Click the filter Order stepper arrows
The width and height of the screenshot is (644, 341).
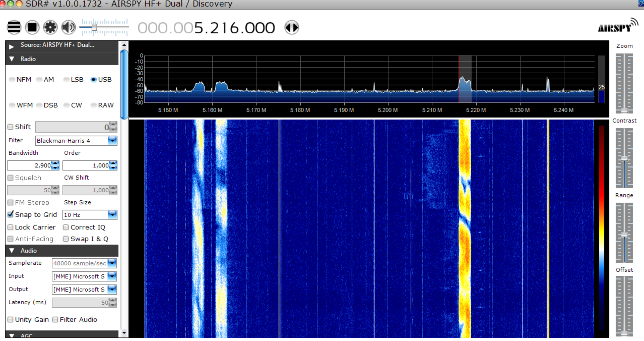point(114,165)
